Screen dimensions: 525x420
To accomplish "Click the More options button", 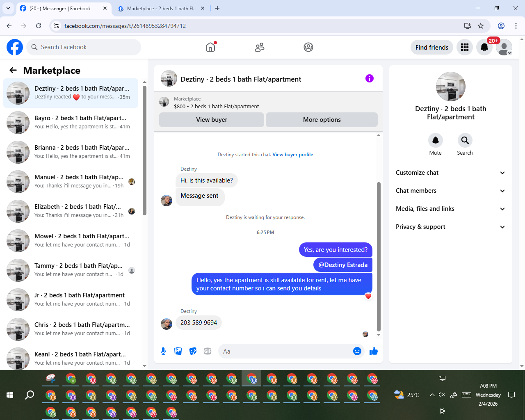I will 322,120.
